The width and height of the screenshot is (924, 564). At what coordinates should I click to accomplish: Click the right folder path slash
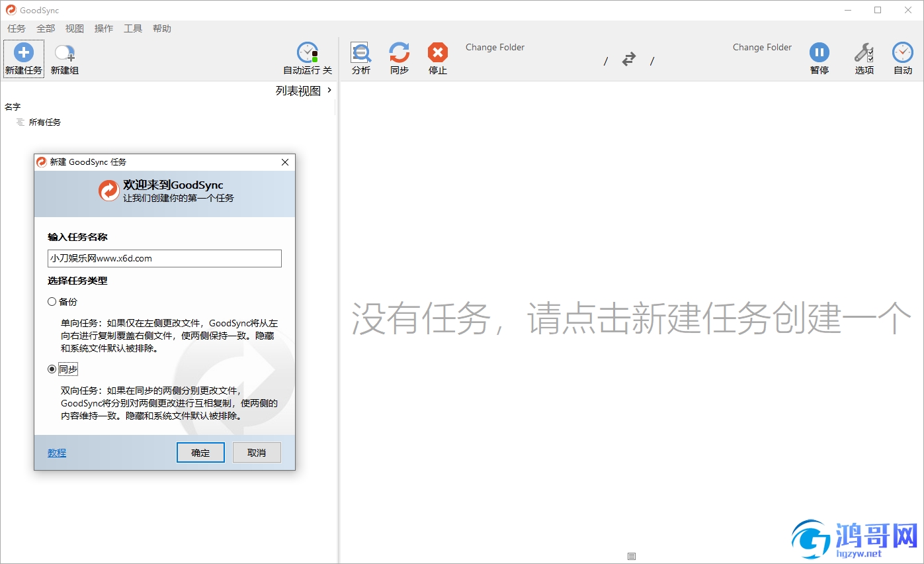pos(651,62)
